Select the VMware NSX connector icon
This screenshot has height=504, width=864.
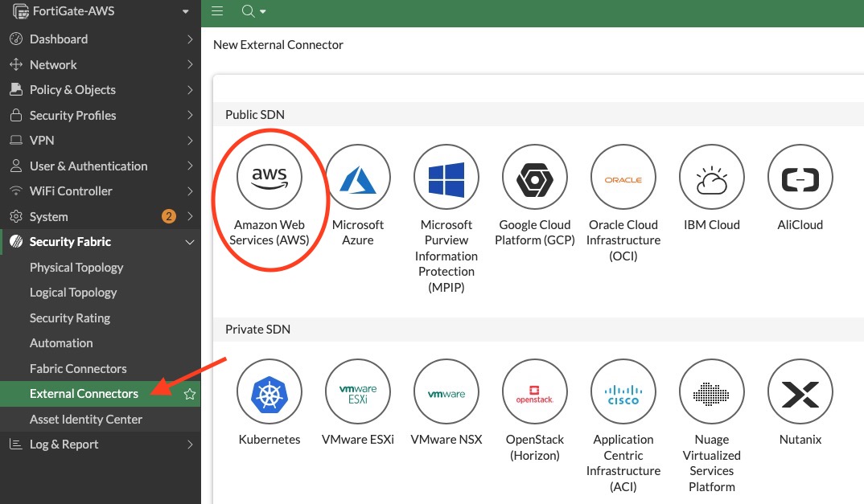tap(446, 391)
